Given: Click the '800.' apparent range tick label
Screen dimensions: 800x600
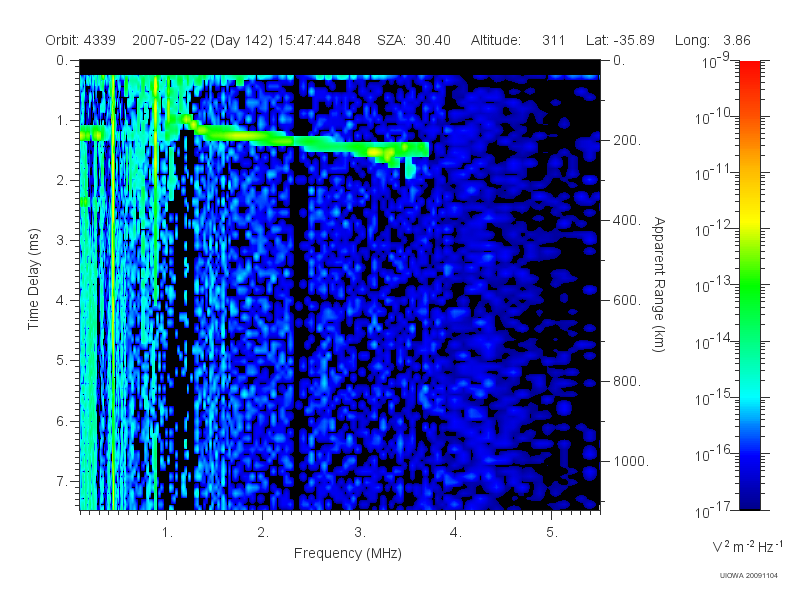Looking at the screenshot, I should pos(627,381).
